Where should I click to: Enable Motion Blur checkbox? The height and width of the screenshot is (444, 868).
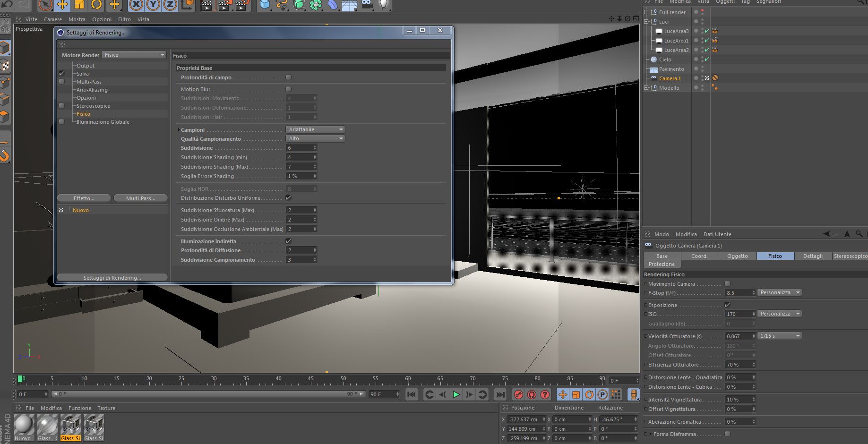click(x=288, y=89)
